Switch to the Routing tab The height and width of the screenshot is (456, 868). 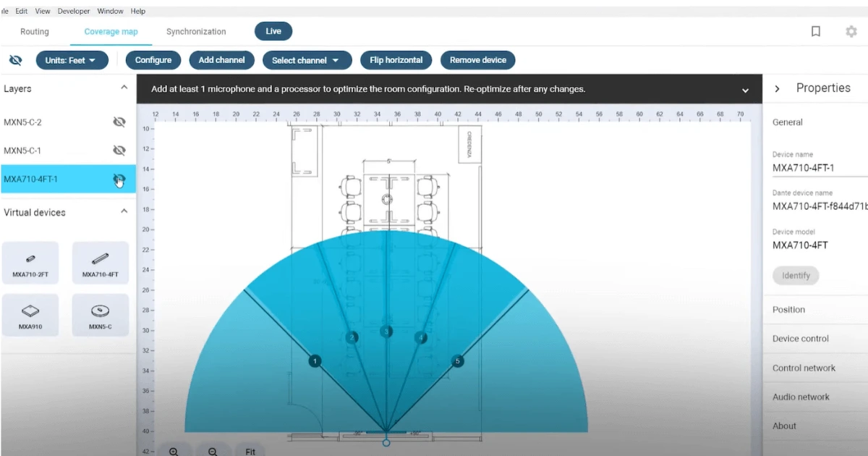click(35, 32)
